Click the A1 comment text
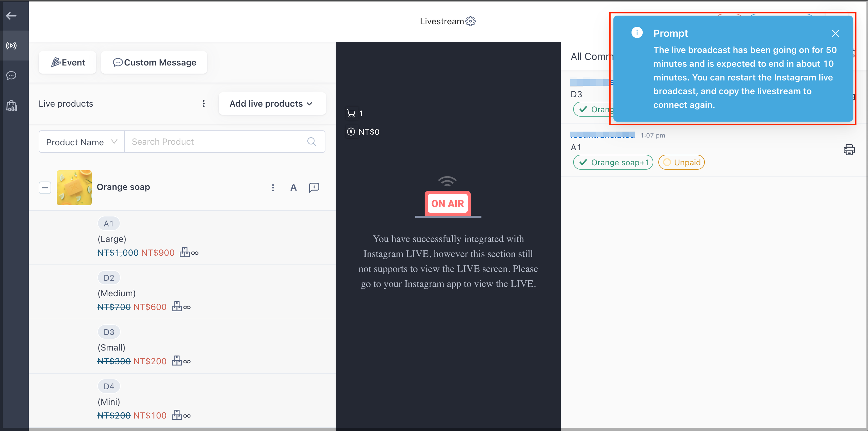Viewport: 868px width, 431px height. pyautogui.click(x=576, y=148)
